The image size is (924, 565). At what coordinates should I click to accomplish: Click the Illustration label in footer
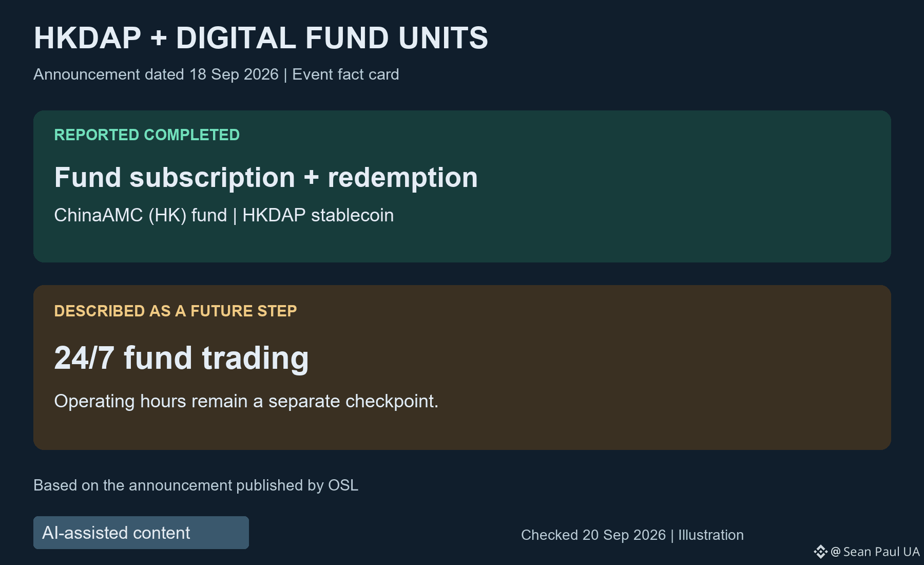click(711, 535)
